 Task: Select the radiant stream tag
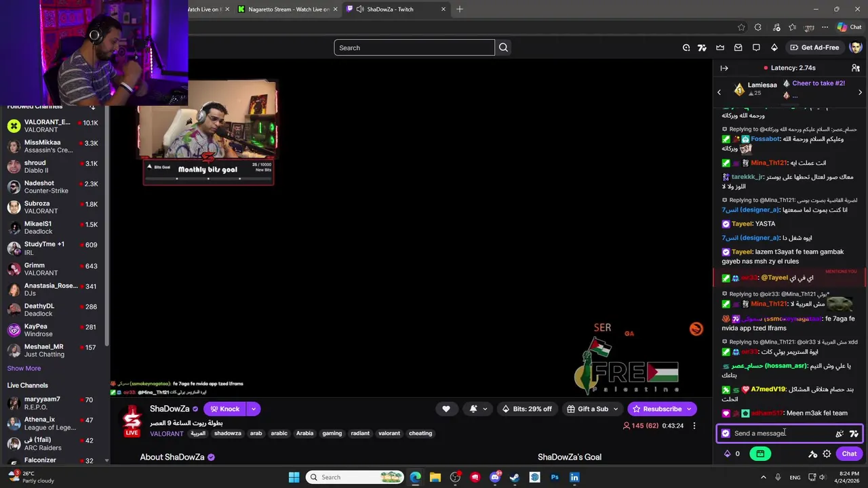(x=360, y=433)
